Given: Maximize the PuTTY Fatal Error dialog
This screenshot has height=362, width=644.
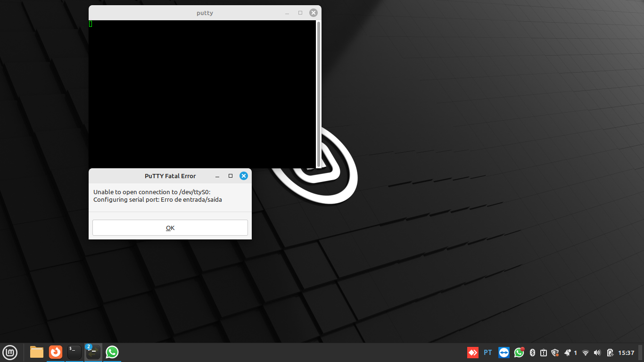Looking at the screenshot, I should coord(231,176).
